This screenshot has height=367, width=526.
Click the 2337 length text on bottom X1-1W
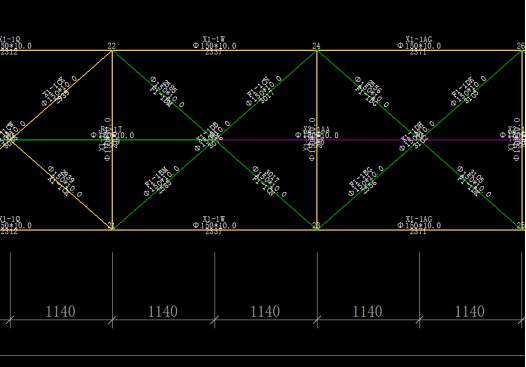point(213,232)
